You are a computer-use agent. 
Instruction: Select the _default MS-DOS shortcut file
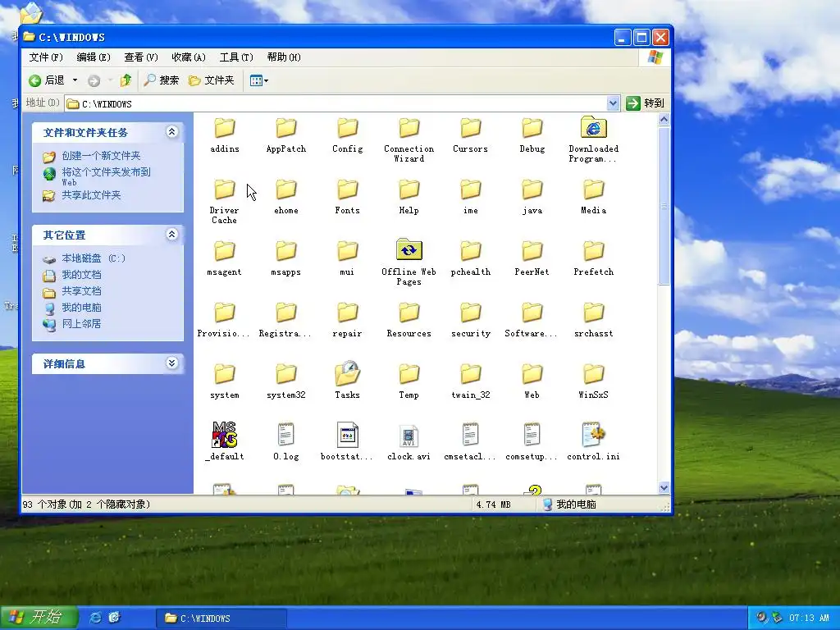tap(225, 442)
